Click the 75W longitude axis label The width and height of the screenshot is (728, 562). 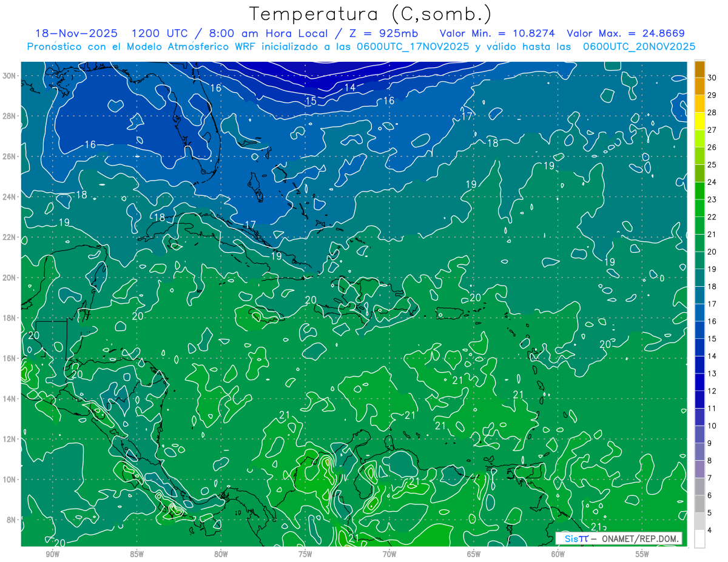coord(305,554)
